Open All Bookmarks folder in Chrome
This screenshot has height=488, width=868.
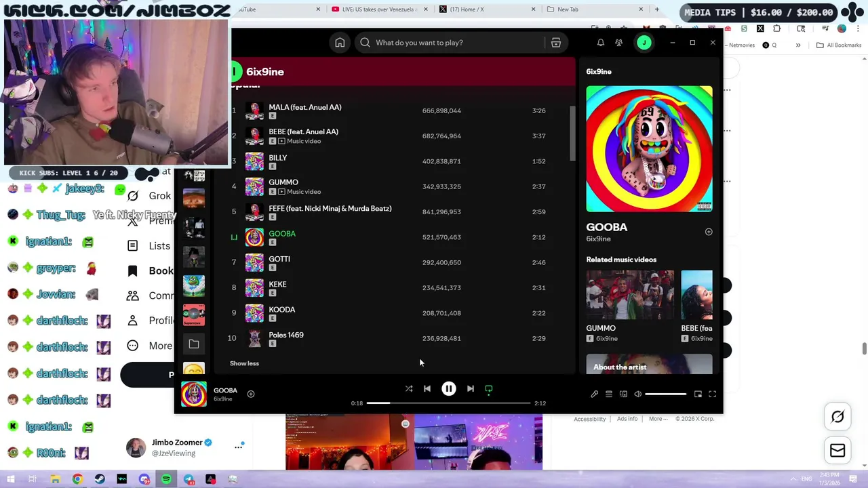click(x=839, y=45)
